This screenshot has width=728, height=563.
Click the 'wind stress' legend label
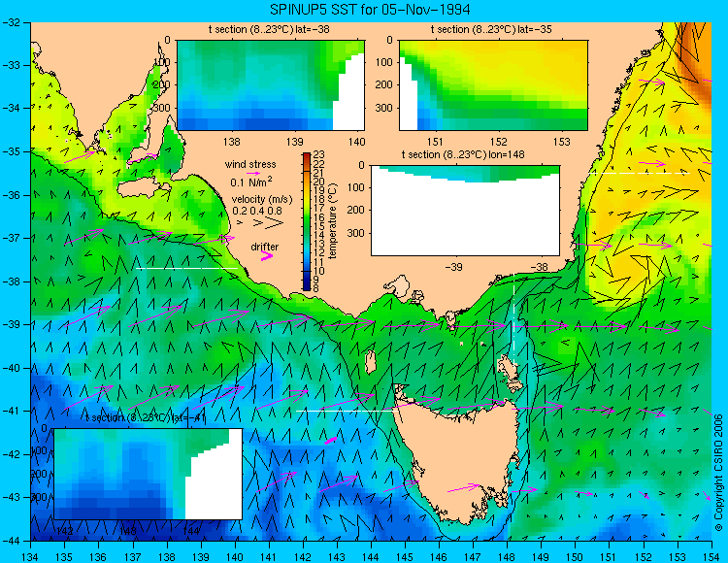click(x=250, y=164)
